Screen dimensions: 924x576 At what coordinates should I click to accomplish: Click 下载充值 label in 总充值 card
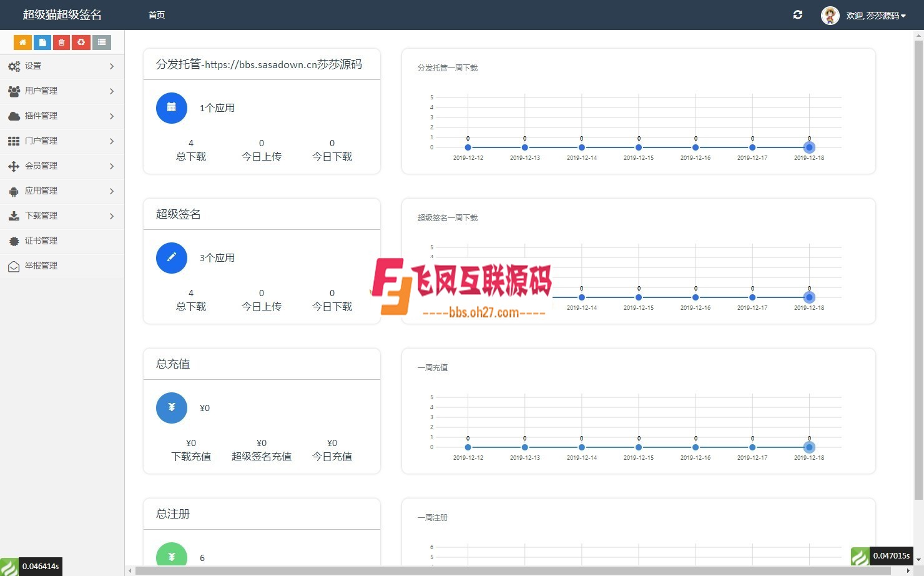pos(191,457)
